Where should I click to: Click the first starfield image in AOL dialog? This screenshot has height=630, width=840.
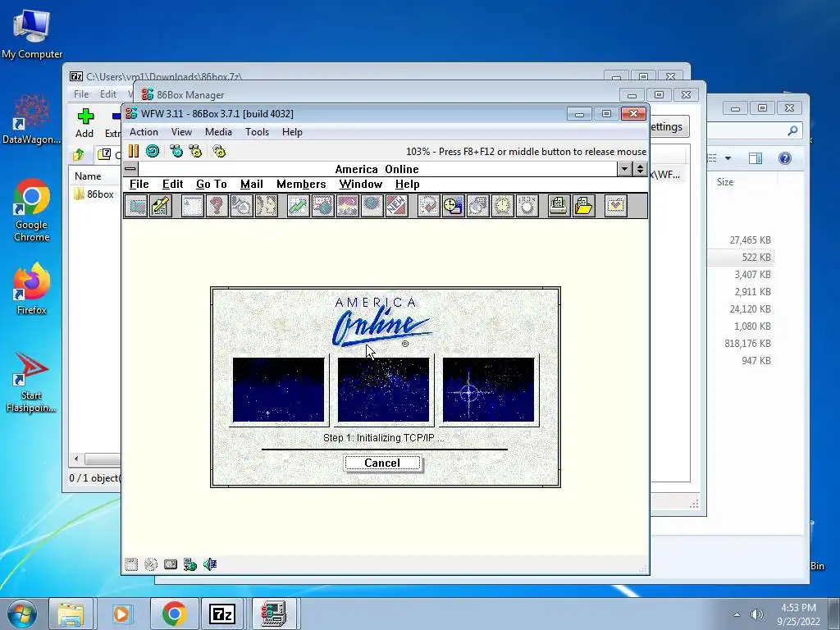(x=279, y=390)
